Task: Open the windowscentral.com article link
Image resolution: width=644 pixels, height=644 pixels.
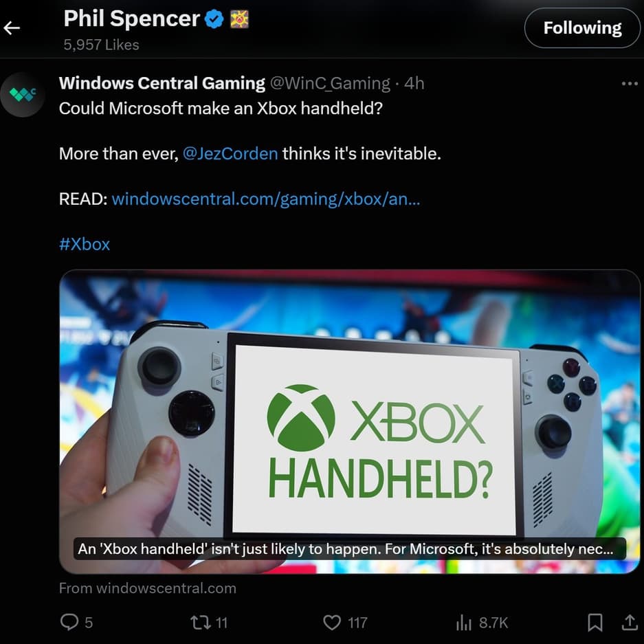Action: pyautogui.click(x=265, y=199)
